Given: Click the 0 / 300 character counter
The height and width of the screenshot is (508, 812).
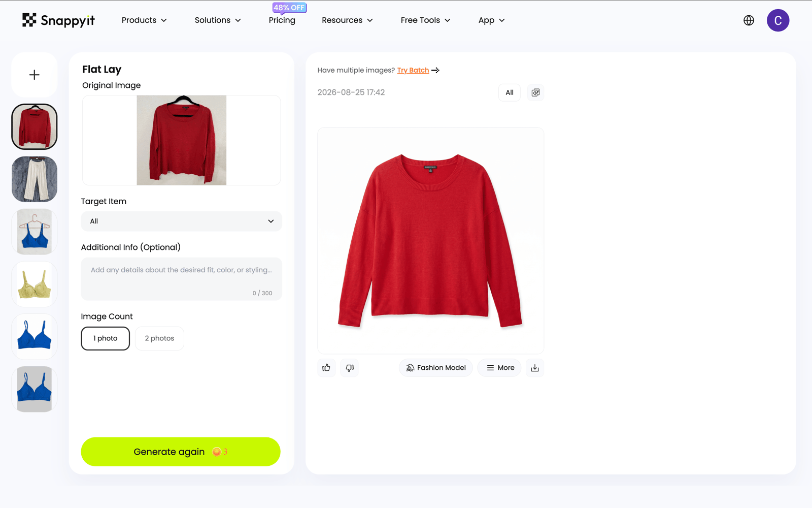Looking at the screenshot, I should tap(262, 293).
